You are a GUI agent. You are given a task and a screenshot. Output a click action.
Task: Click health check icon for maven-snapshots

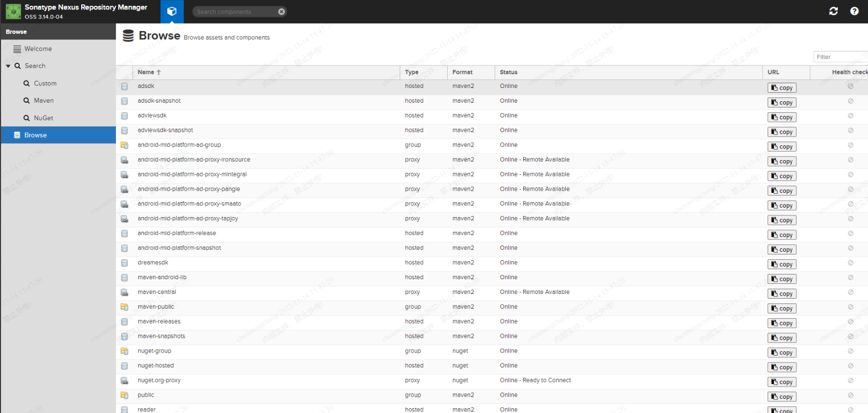click(x=851, y=337)
